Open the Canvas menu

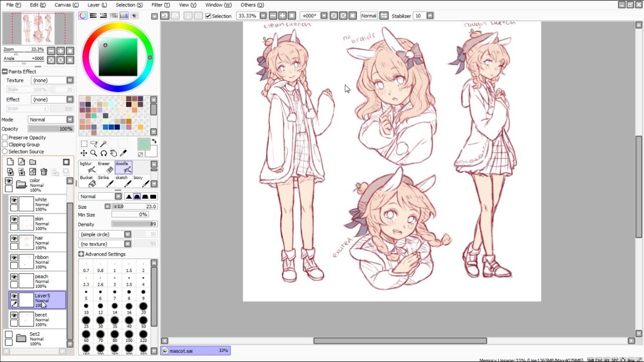click(66, 5)
